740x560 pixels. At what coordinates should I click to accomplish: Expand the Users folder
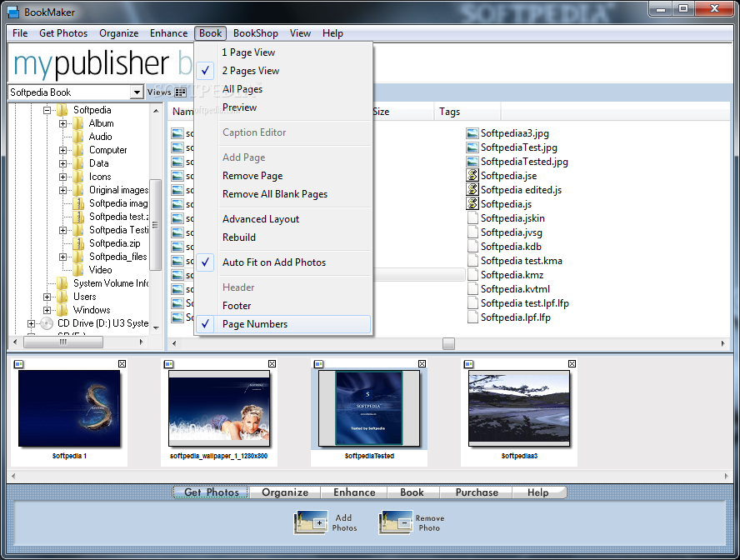pyautogui.click(x=47, y=297)
